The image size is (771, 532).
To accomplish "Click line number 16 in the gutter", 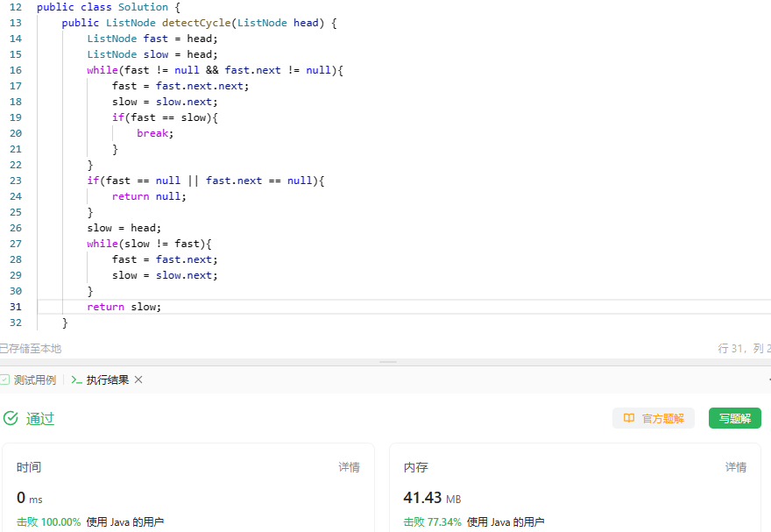I will pyautogui.click(x=16, y=70).
